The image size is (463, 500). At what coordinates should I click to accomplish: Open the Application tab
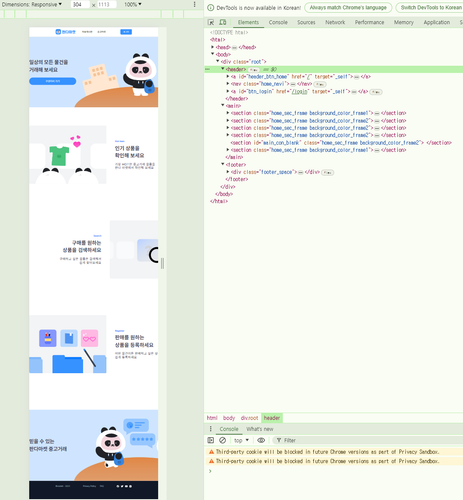click(x=437, y=22)
